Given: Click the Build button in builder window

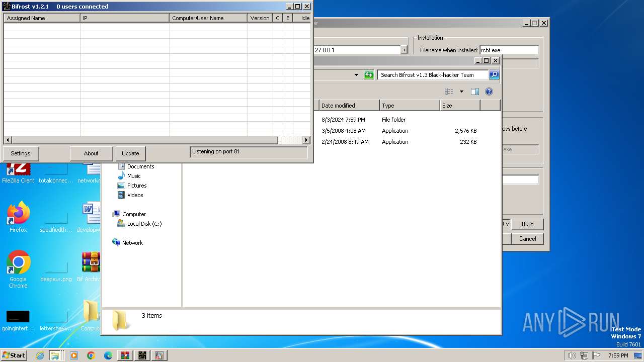Looking at the screenshot, I should pos(527,224).
